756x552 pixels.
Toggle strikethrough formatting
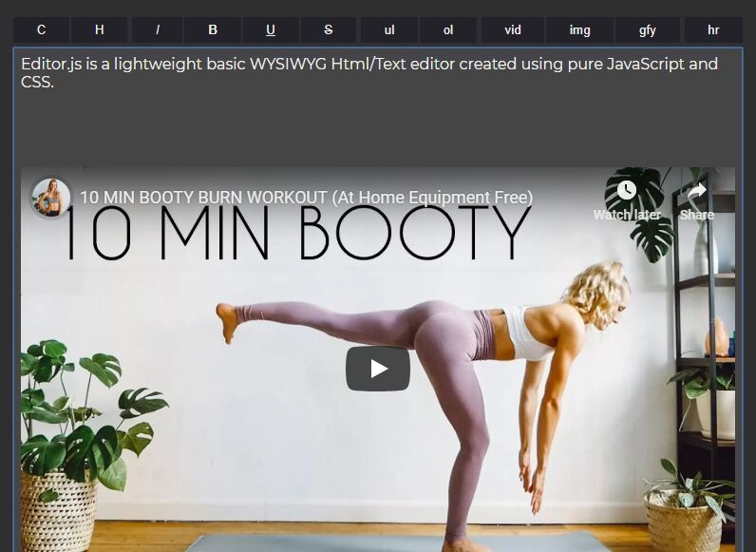[329, 29]
